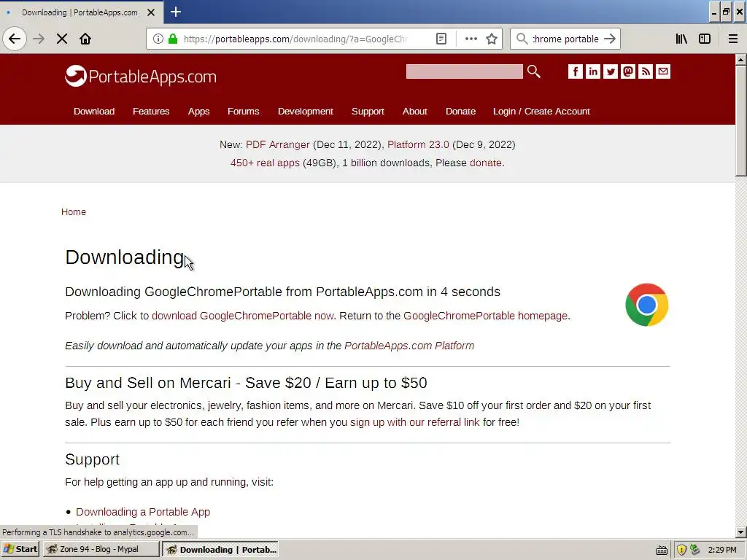Open the Library bookmarks icon

click(x=681, y=39)
